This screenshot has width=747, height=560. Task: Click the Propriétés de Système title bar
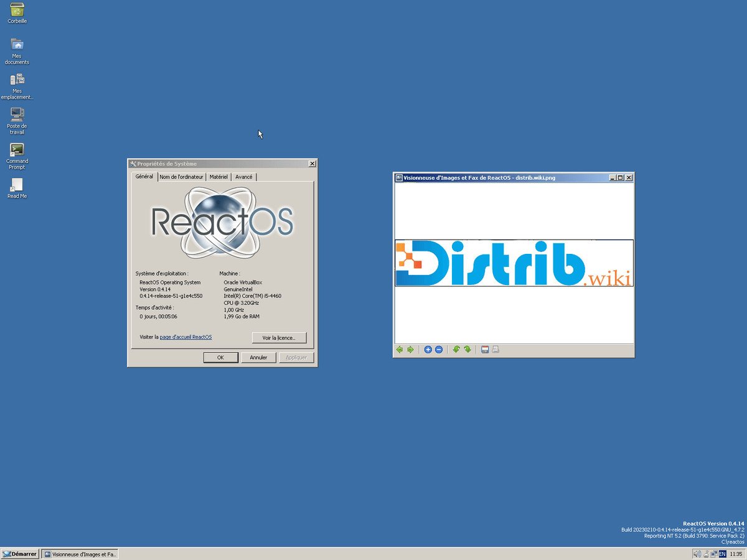click(222, 164)
